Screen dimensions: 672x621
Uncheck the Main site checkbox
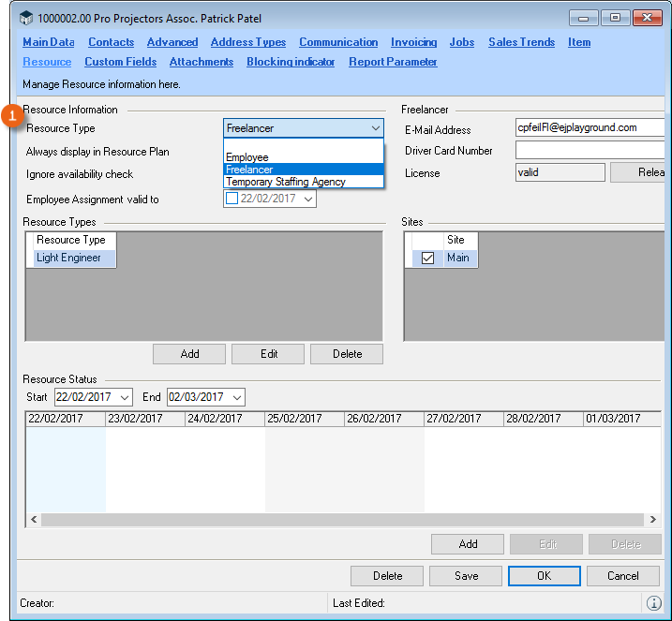(x=427, y=258)
